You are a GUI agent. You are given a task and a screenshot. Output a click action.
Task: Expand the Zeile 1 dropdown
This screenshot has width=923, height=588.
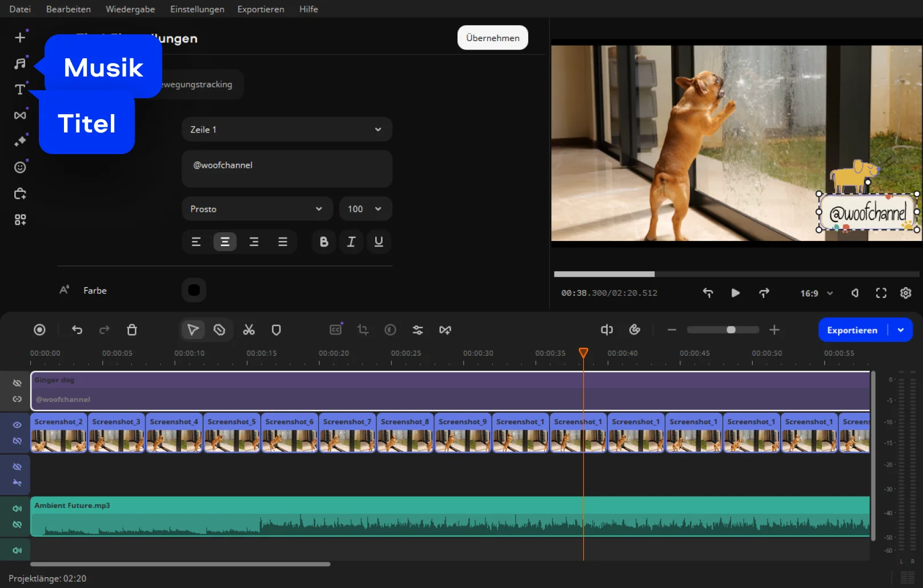287,130
